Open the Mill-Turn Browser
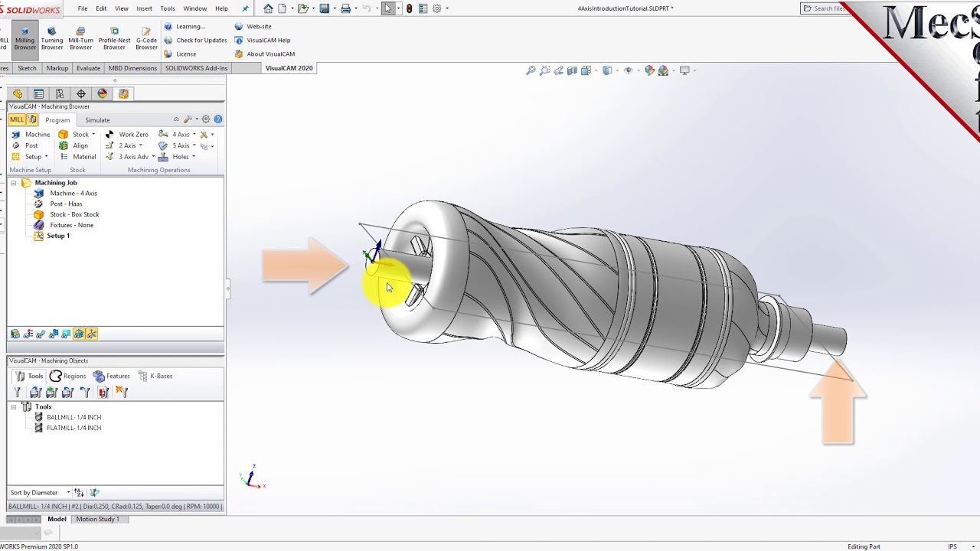This screenshot has height=551, width=980. 80,38
